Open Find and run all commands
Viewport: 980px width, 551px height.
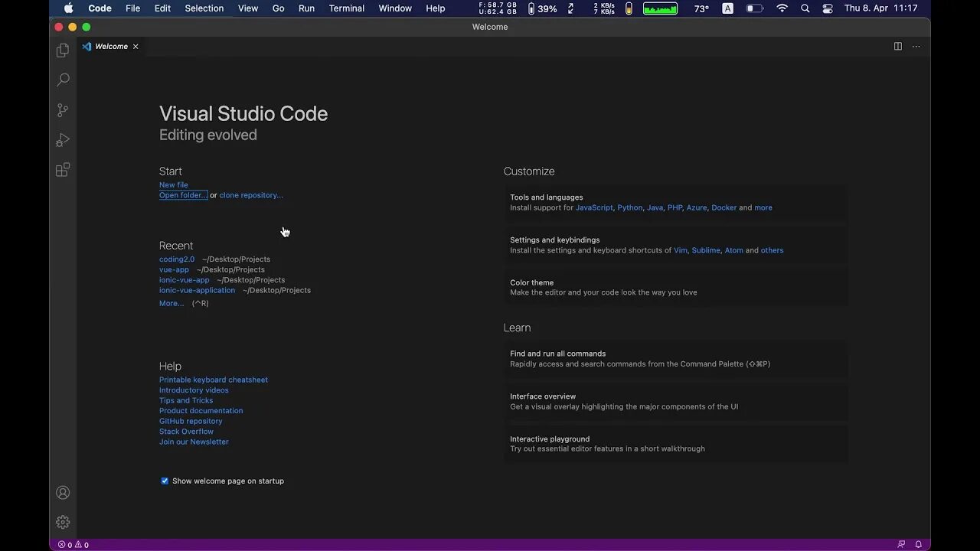click(675, 359)
